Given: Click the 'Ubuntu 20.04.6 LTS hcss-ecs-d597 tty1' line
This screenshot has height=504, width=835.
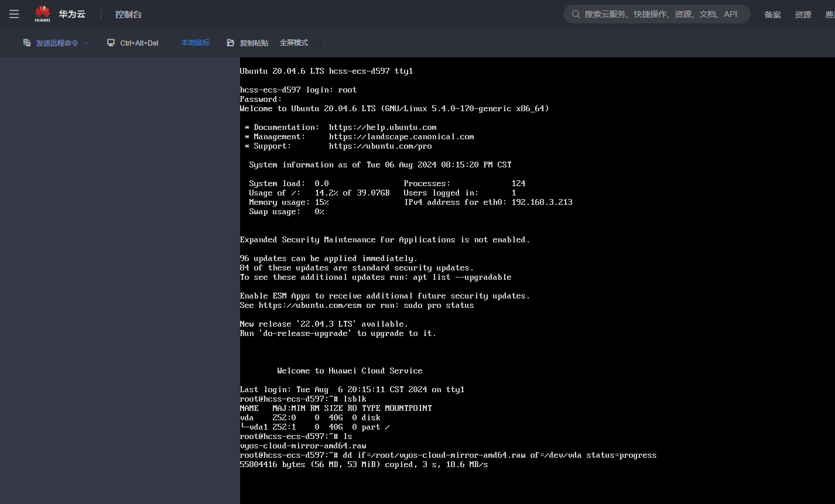Looking at the screenshot, I should [x=326, y=71].
